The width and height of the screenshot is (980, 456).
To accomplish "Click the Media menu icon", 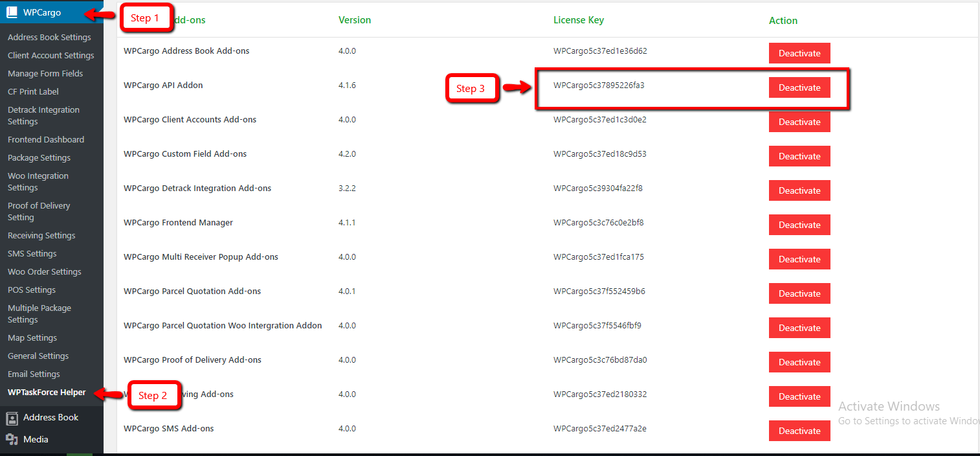I will pyautogui.click(x=12, y=440).
